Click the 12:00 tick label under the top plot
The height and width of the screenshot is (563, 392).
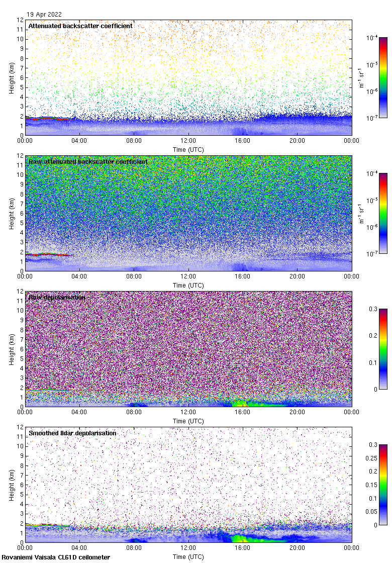click(188, 141)
